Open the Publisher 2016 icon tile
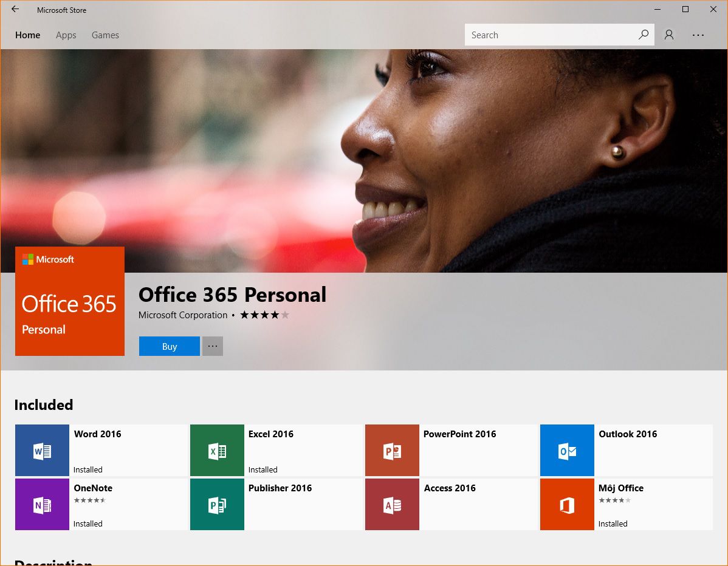The image size is (728, 566). 218,504
